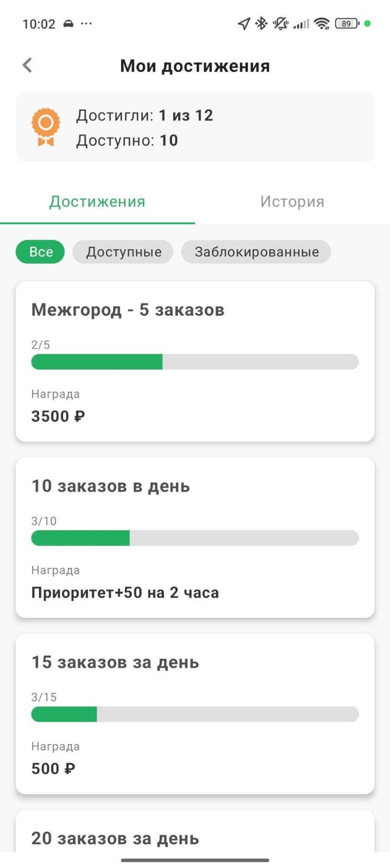Tap the orange achievement medal icon
390x868 pixels.
(46, 127)
